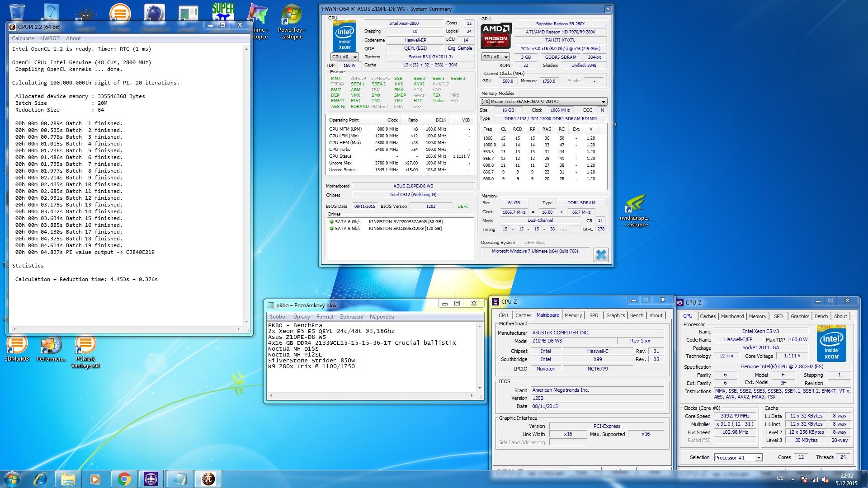This screenshot has height=488, width=868.
Task: Switch to CPU-Z via taskbar chip icon
Action: pyautogui.click(x=151, y=479)
